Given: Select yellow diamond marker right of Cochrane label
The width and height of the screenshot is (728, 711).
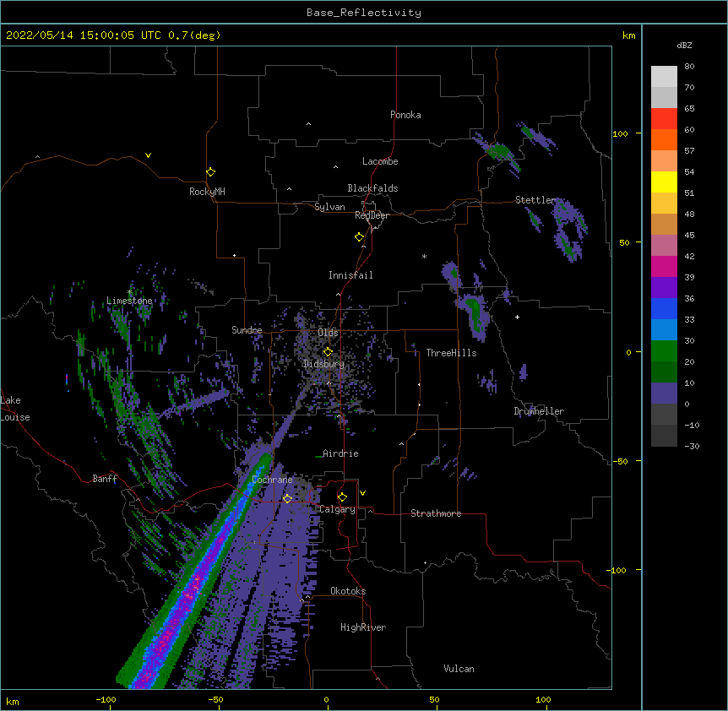Looking at the screenshot, I should pos(287,498).
